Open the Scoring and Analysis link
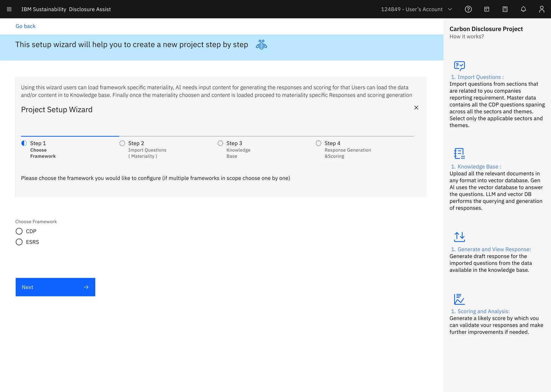Image resolution: width=551 pixels, height=392 pixels. coord(480,311)
